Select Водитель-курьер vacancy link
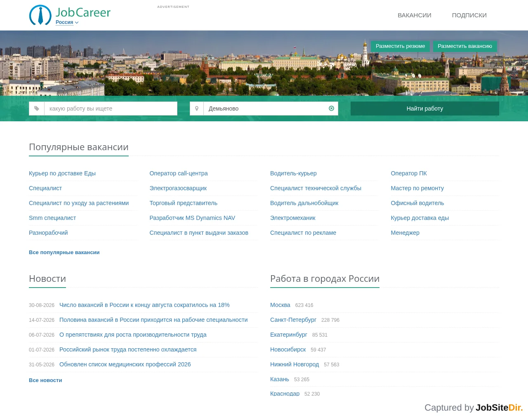 click(x=293, y=173)
